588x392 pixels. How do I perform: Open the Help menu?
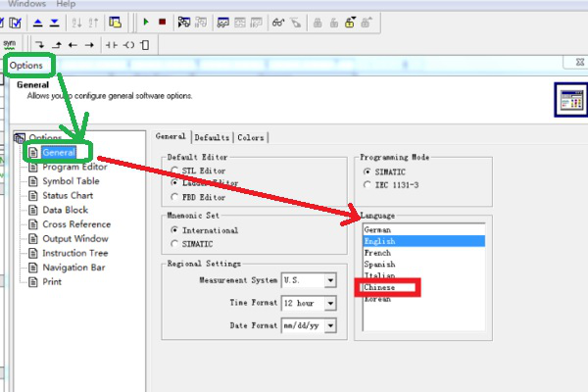(x=66, y=4)
